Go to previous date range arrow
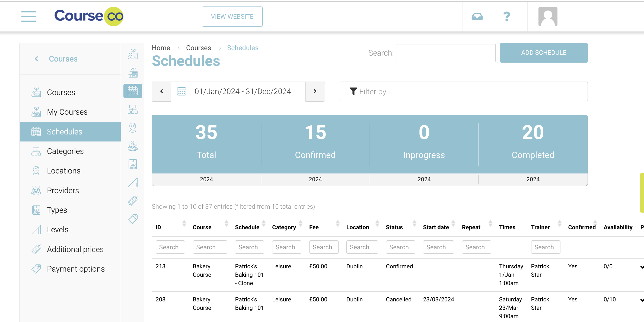Image resolution: width=644 pixels, height=322 pixels. pos(162,91)
